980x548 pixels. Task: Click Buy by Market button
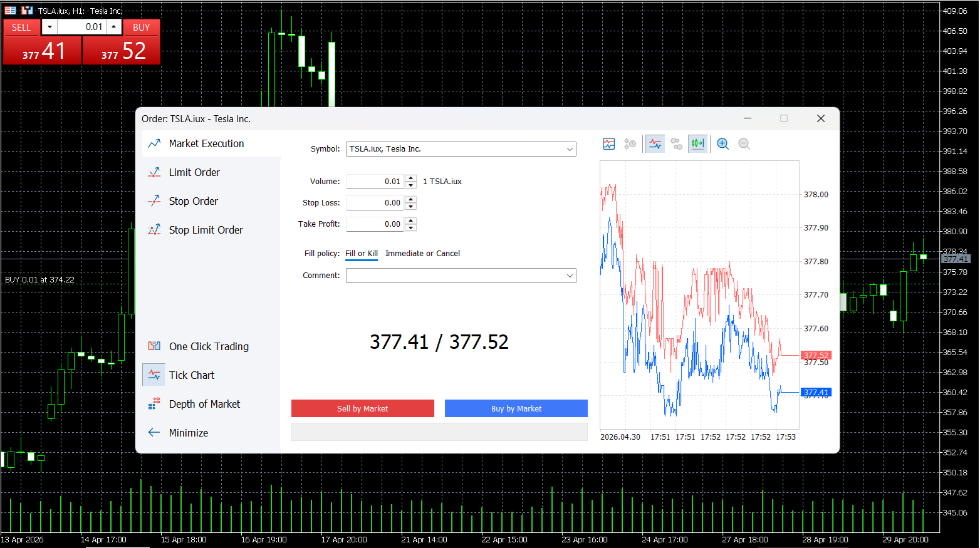[x=516, y=408]
